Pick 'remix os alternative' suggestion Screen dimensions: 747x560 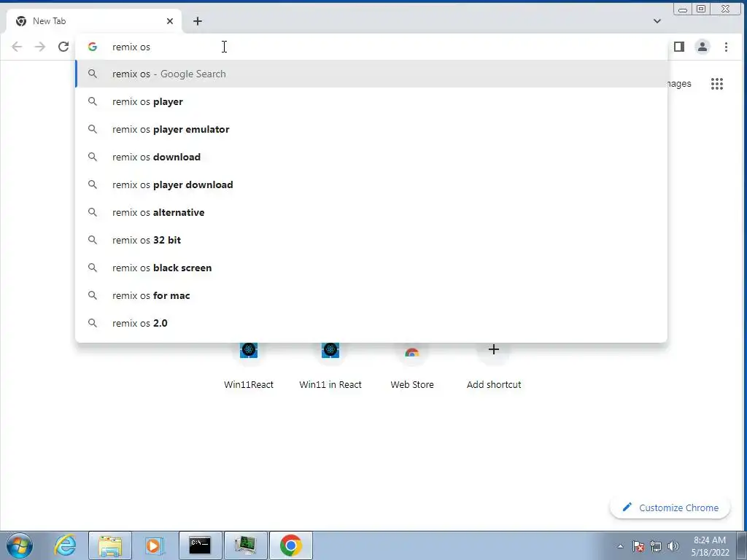point(371,212)
